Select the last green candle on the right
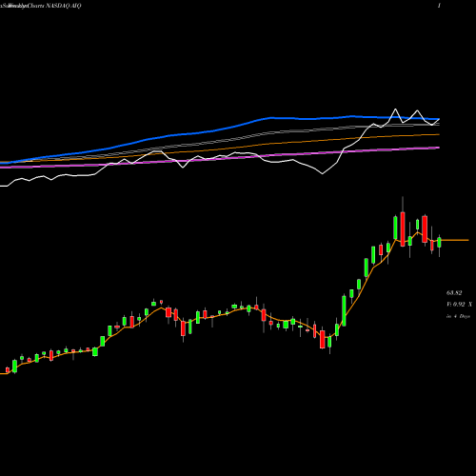This screenshot has height=476, width=476. coord(439,243)
